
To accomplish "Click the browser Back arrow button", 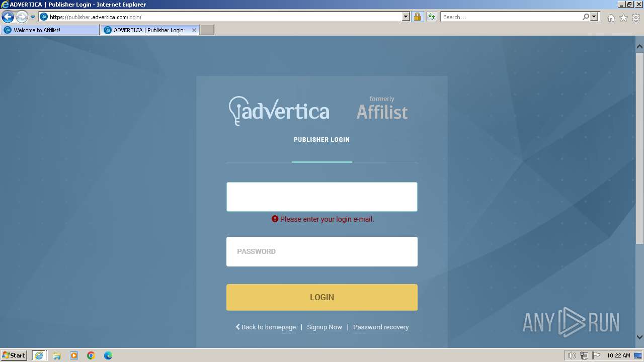I will click(x=8, y=17).
